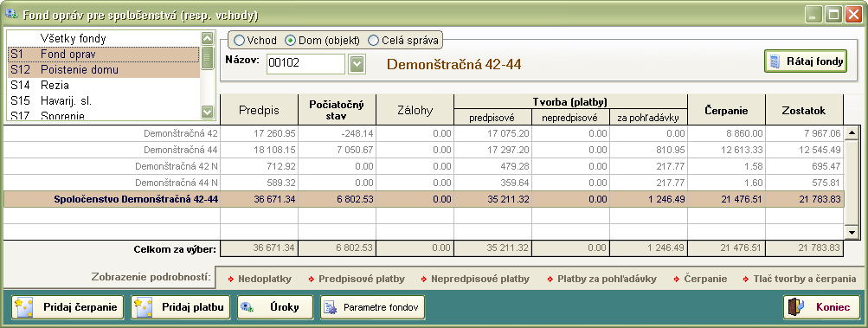This screenshot has width=868, height=328.
Task: Open the Názov dropdown arrow
Action: [357, 64]
